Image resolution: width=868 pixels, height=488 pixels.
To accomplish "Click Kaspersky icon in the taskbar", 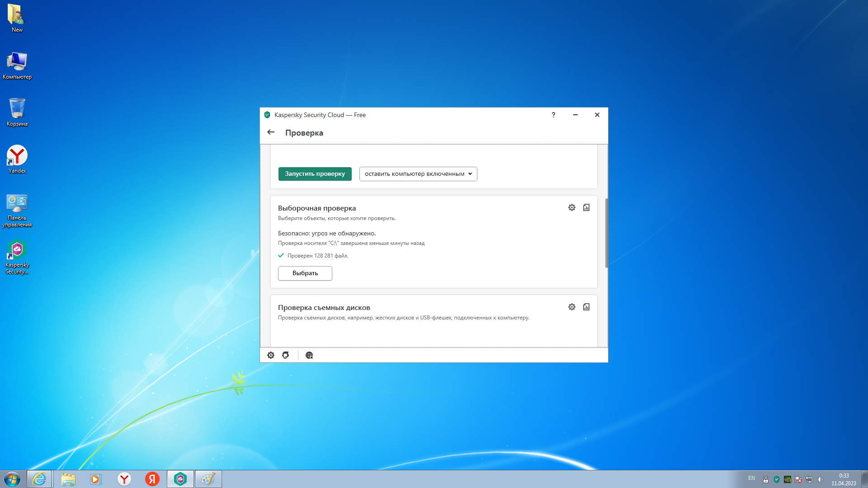I will click(180, 479).
